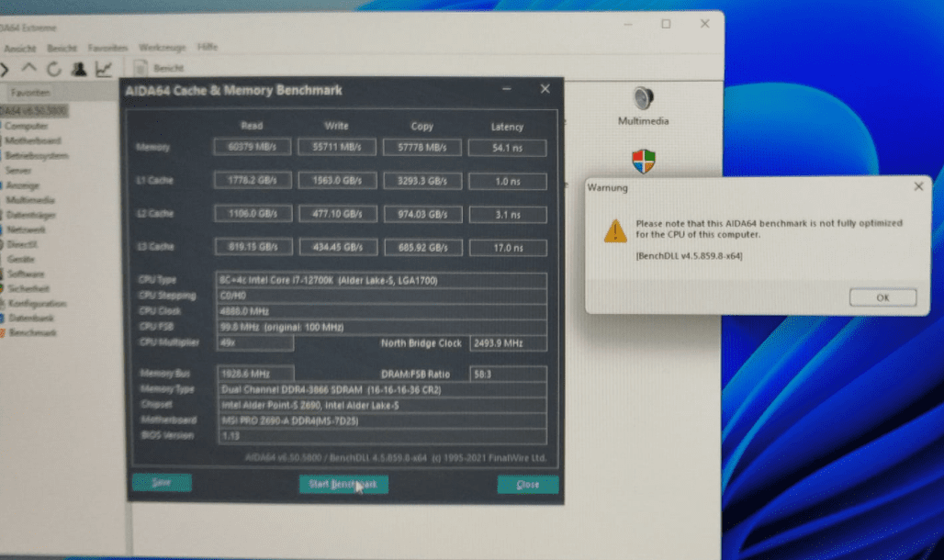Image resolution: width=944 pixels, height=560 pixels.
Task: Open the graph chart toolbar icon
Action: 104,69
